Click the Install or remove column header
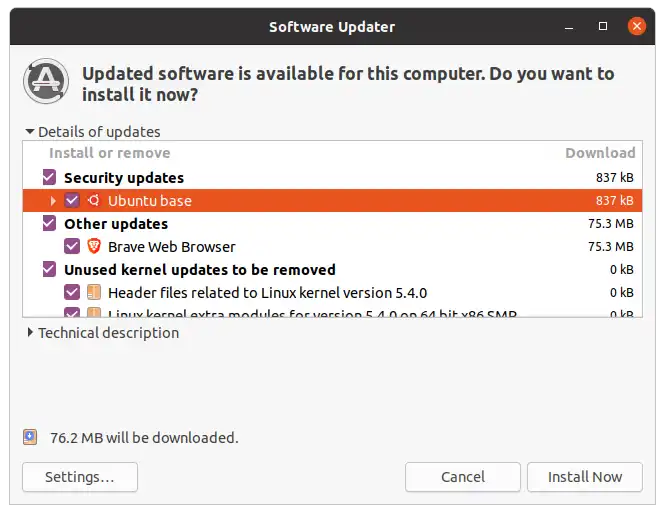665x514 pixels. [x=109, y=153]
